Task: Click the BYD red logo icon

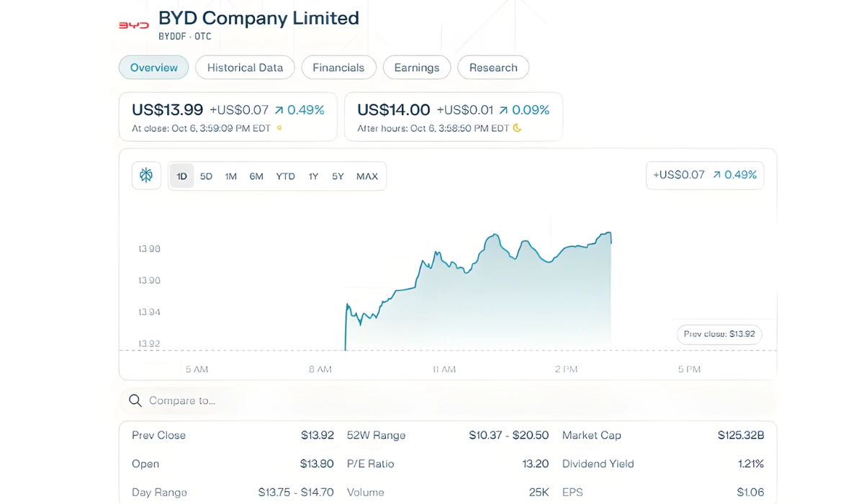Action: click(133, 25)
